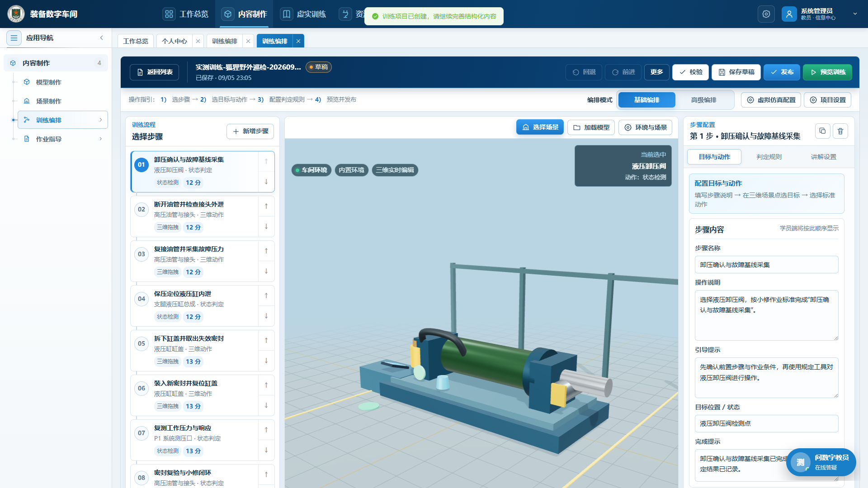Move step 01 down with arrow
Screen dimensions: 868x488
[266, 182]
